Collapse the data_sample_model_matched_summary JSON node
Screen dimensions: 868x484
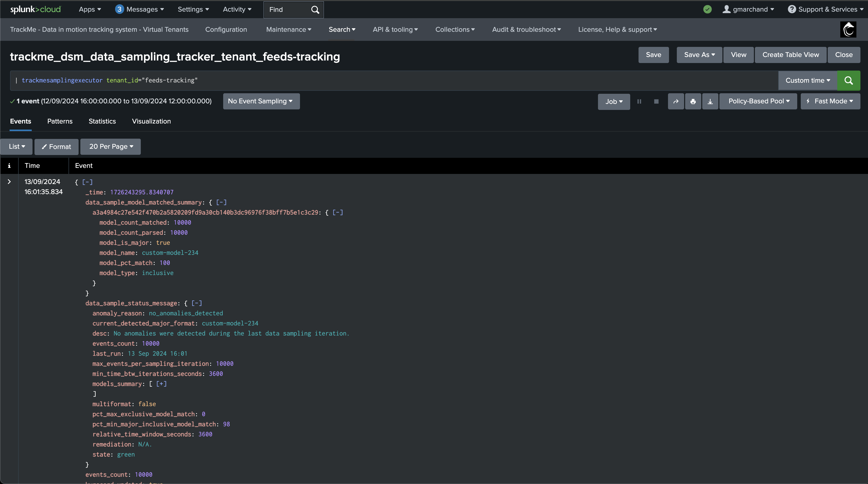pyautogui.click(x=221, y=202)
